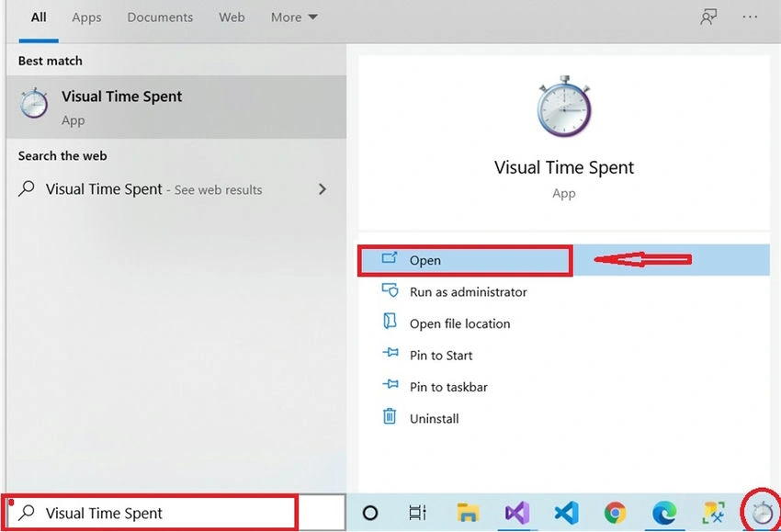
Task: Expand the More filter dropdown
Action: pyautogui.click(x=294, y=17)
